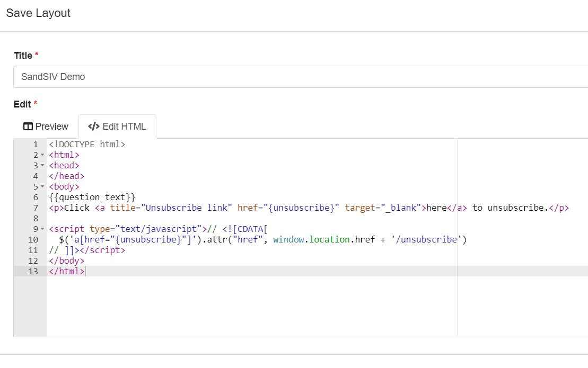Collapse the head tag fold arrow on line 3
The width and height of the screenshot is (588, 368).
point(42,166)
